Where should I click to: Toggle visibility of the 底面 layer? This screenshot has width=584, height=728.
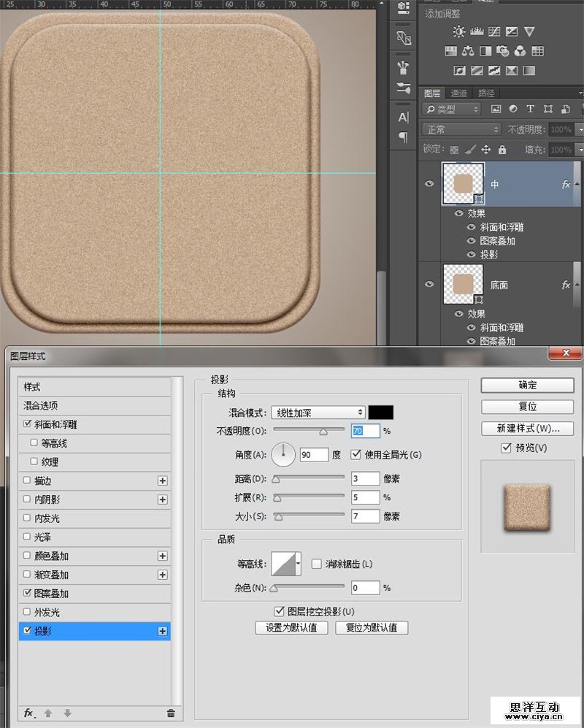429,285
